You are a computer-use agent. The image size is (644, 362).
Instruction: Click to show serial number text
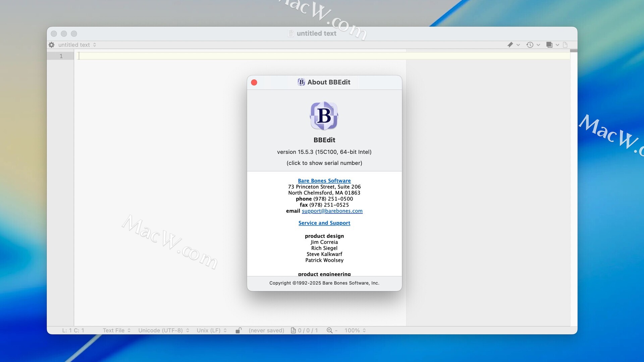[x=324, y=163]
